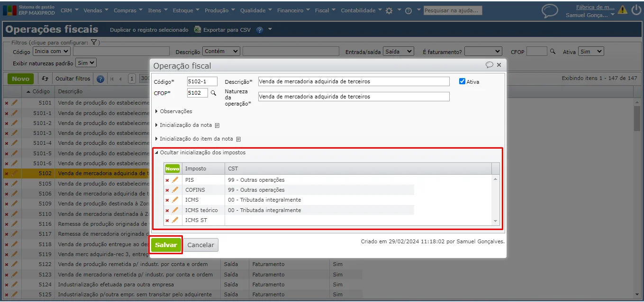Remove the ICMS tax row
Screen dimensions: 644x302
[167, 200]
